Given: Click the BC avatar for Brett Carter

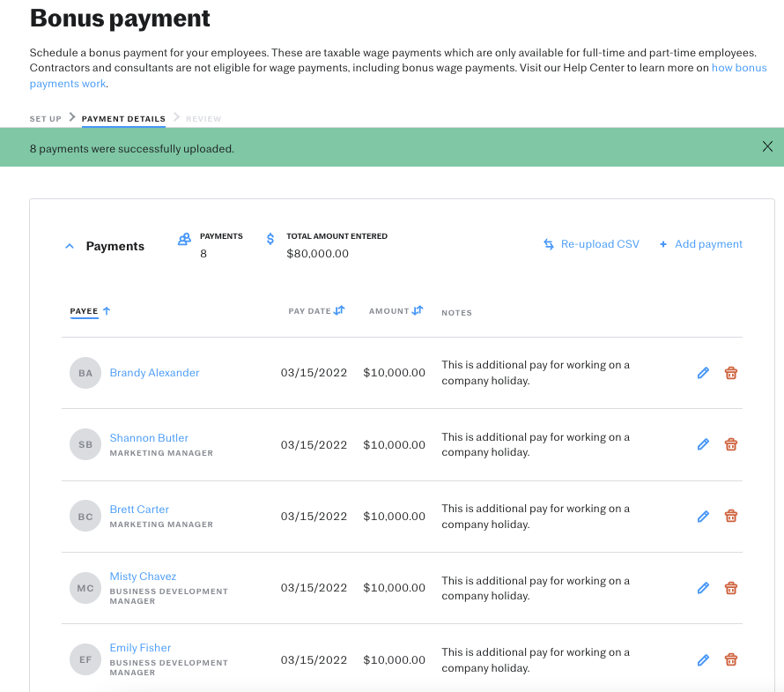Looking at the screenshot, I should (x=85, y=516).
